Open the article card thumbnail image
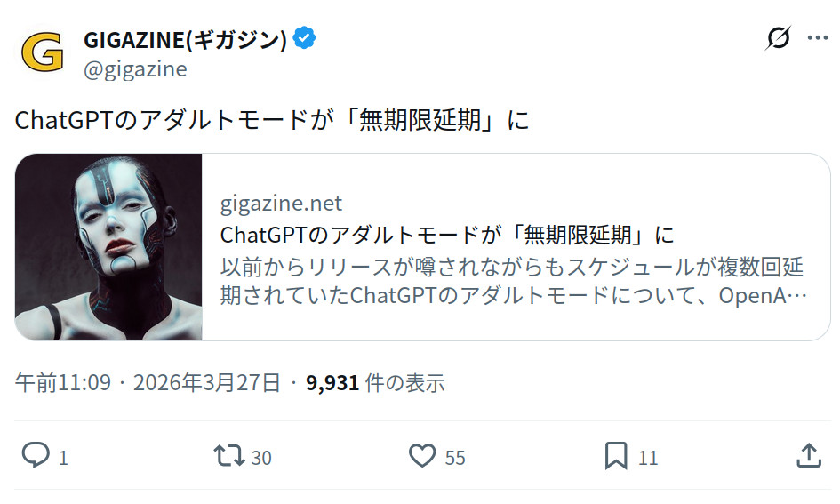Viewport: 840px width, 504px height. point(109,247)
